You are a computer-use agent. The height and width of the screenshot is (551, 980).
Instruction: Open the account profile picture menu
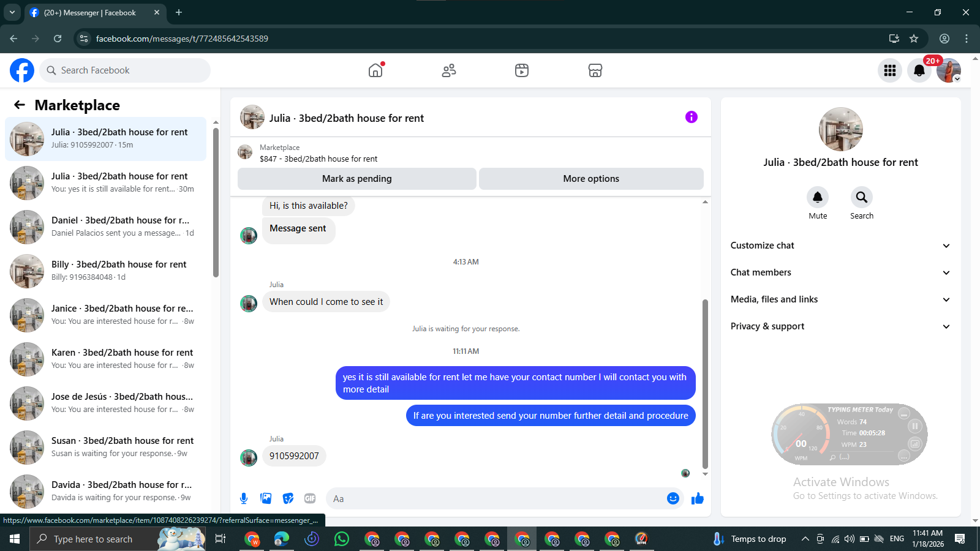pyautogui.click(x=949, y=70)
